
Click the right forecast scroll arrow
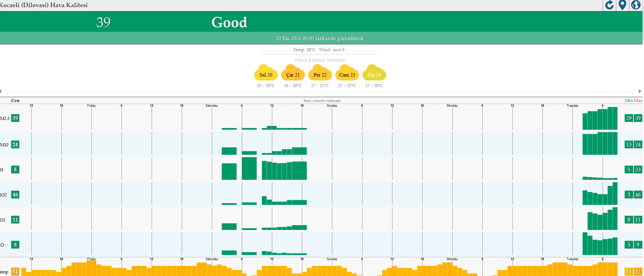[640, 91]
